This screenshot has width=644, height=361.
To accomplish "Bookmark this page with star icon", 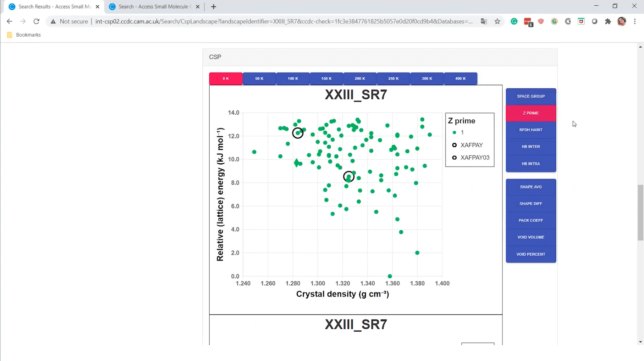I will [x=497, y=21].
